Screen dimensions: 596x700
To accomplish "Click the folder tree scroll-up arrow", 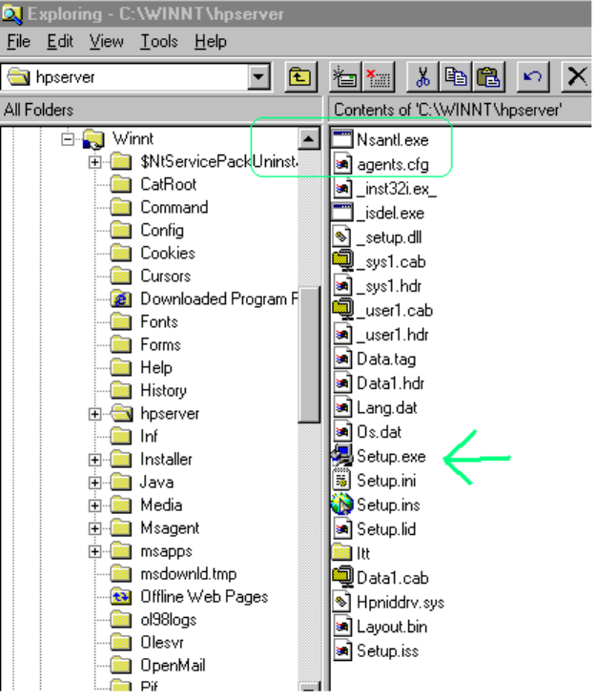I will tap(309, 139).
